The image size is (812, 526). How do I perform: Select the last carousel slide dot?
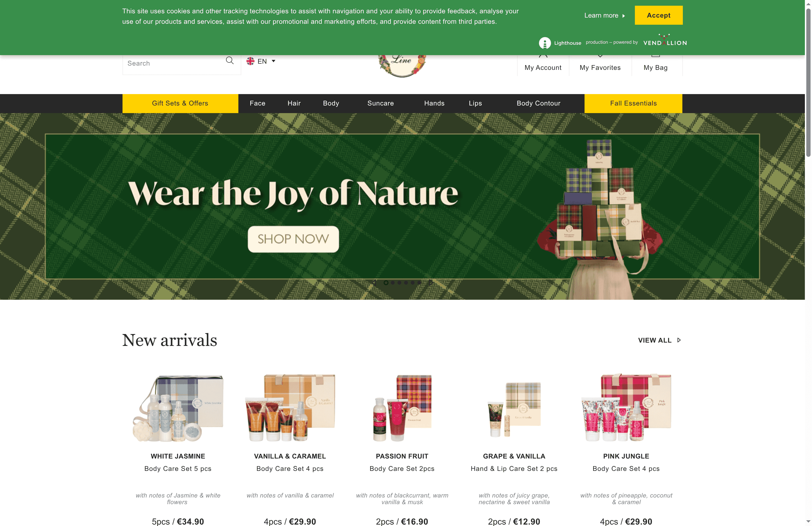419,283
